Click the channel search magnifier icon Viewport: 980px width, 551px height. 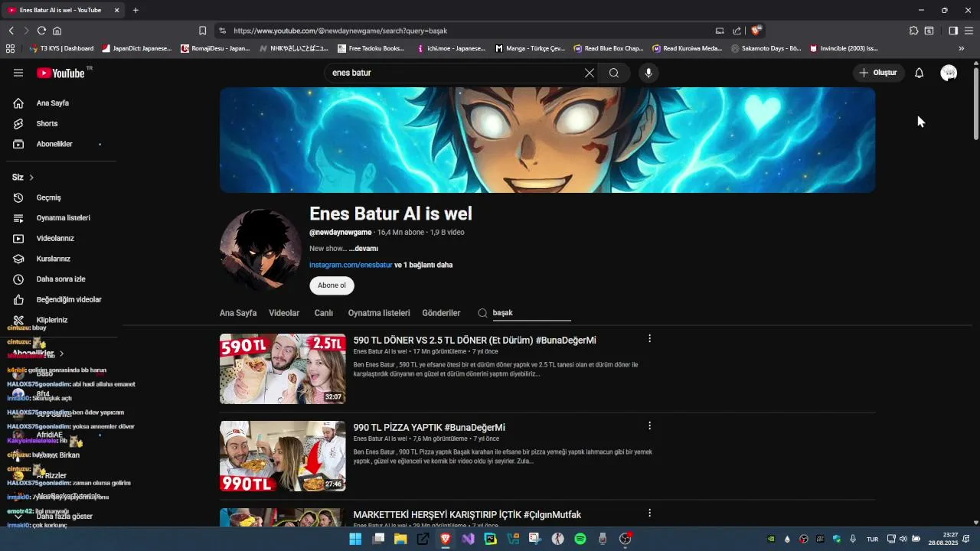click(x=482, y=313)
